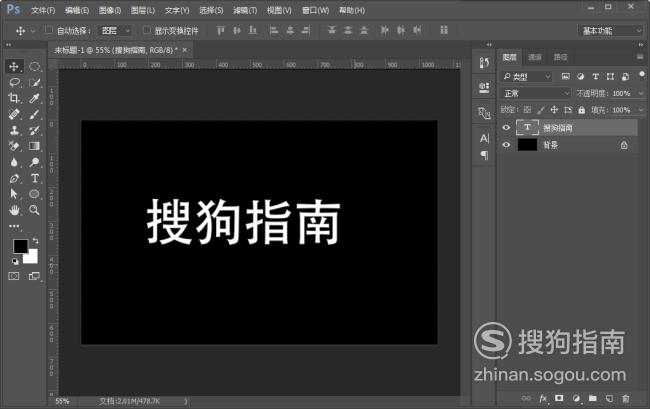Select the History Brush tool
Image resolution: width=650 pixels, height=409 pixels.
tap(34, 131)
